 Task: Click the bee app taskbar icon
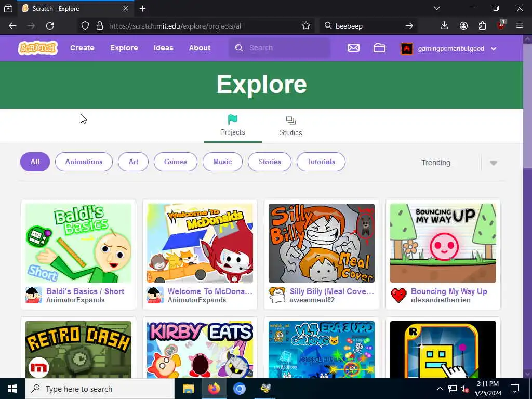pyautogui.click(x=265, y=389)
